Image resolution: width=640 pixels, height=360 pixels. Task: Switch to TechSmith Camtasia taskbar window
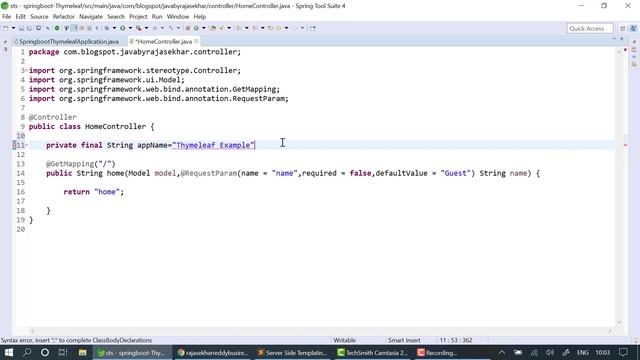(372, 352)
